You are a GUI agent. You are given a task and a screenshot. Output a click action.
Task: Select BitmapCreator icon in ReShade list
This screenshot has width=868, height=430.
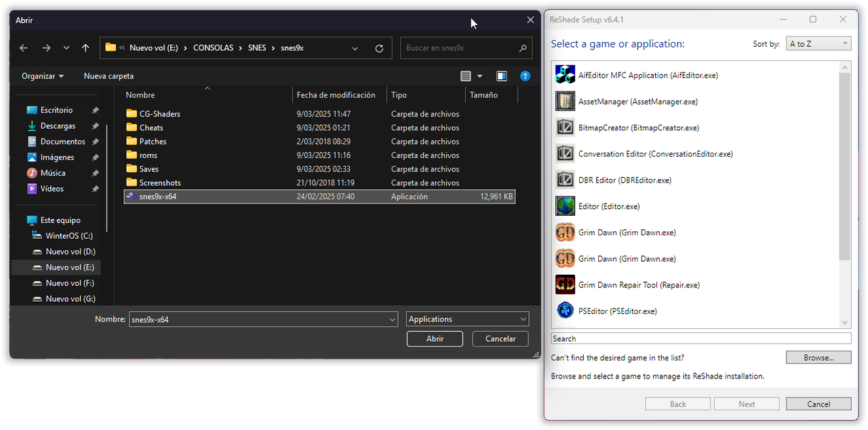565,128
